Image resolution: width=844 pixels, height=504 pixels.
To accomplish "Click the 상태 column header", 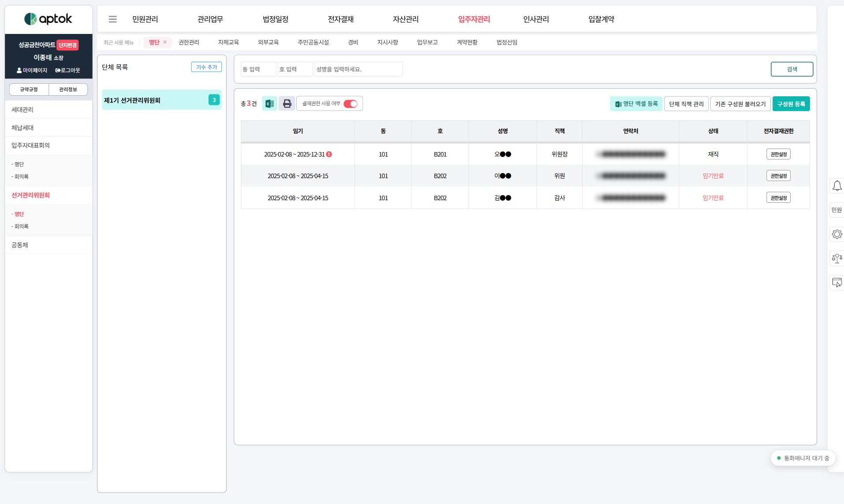I will point(713,131).
